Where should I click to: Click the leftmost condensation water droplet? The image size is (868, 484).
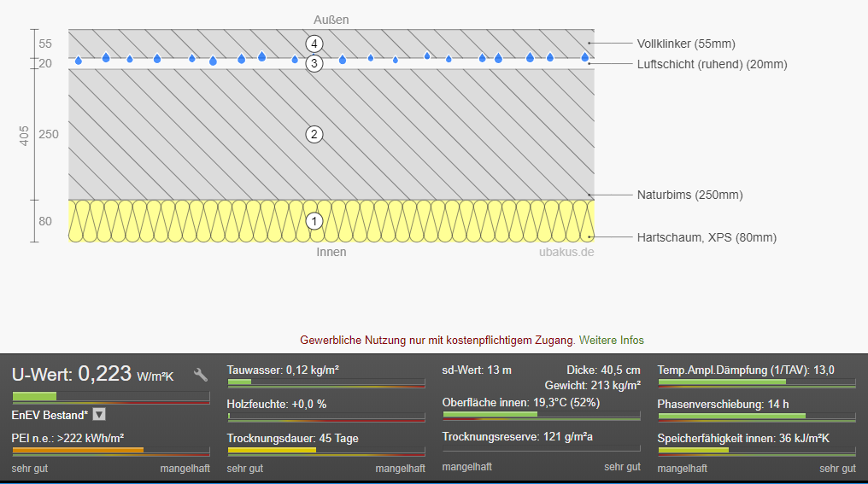(x=79, y=61)
